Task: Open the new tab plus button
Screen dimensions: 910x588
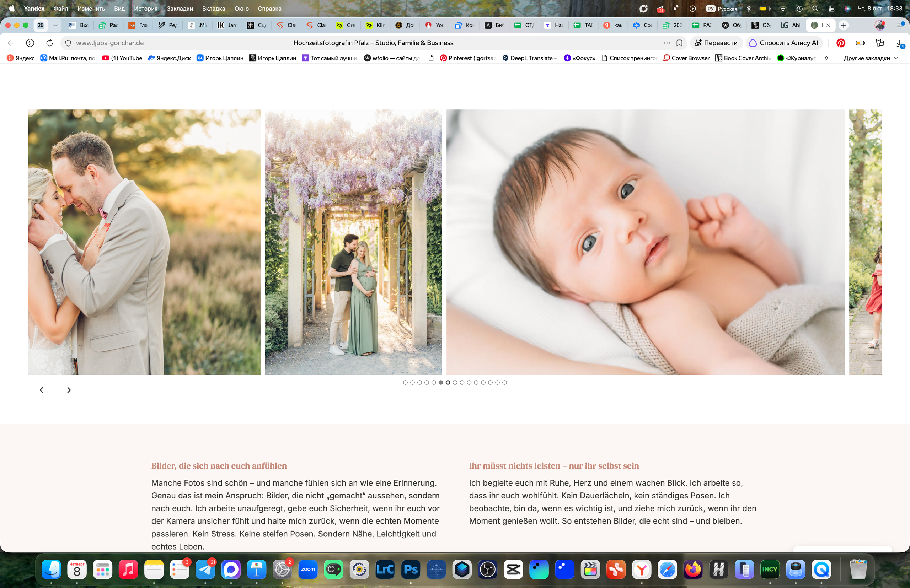Action: (x=844, y=25)
